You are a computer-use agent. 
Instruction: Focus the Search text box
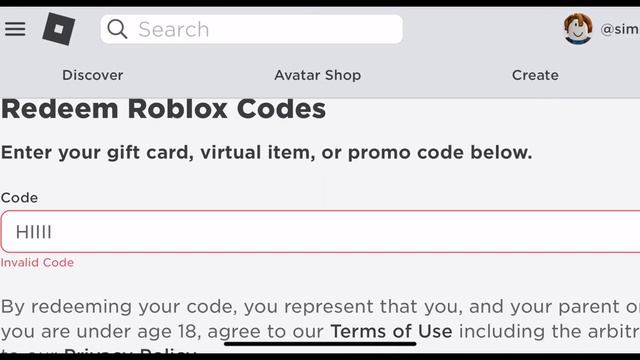[251, 29]
